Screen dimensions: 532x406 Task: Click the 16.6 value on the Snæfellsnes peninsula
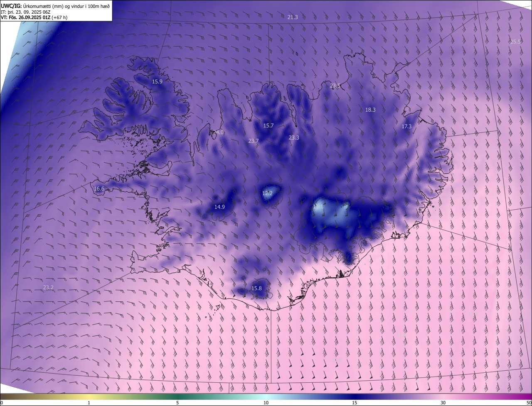tap(99, 188)
